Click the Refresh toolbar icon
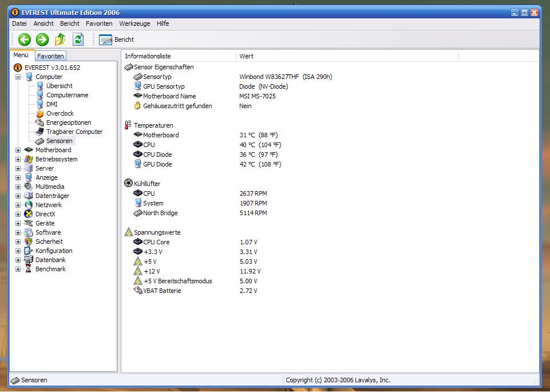This screenshot has height=392, width=550. click(x=78, y=39)
